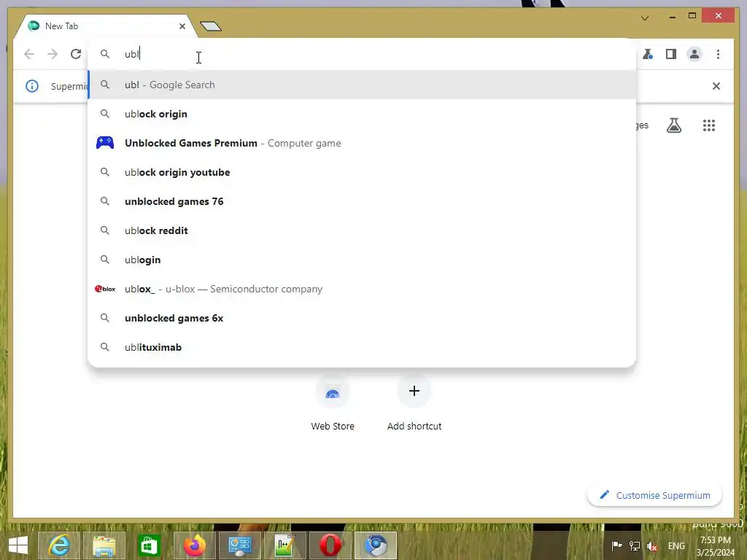Open the profile avatar icon
This screenshot has height=560, width=747.
[694, 54]
